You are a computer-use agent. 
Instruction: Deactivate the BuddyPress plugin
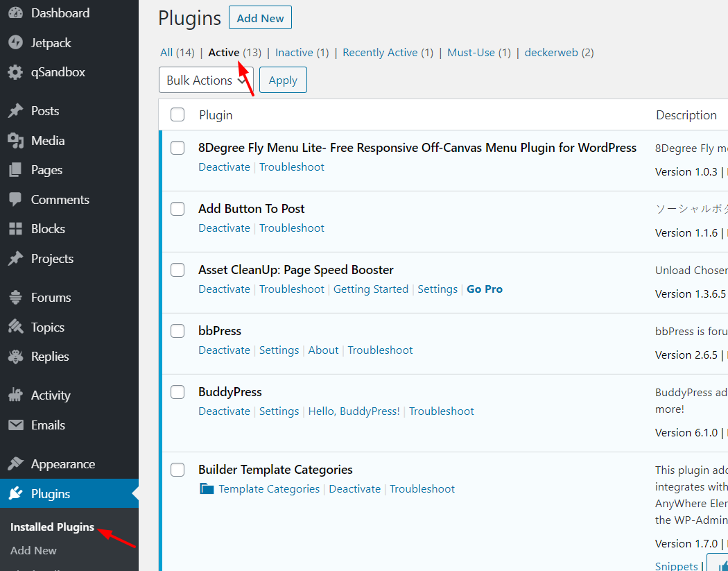[x=224, y=411]
